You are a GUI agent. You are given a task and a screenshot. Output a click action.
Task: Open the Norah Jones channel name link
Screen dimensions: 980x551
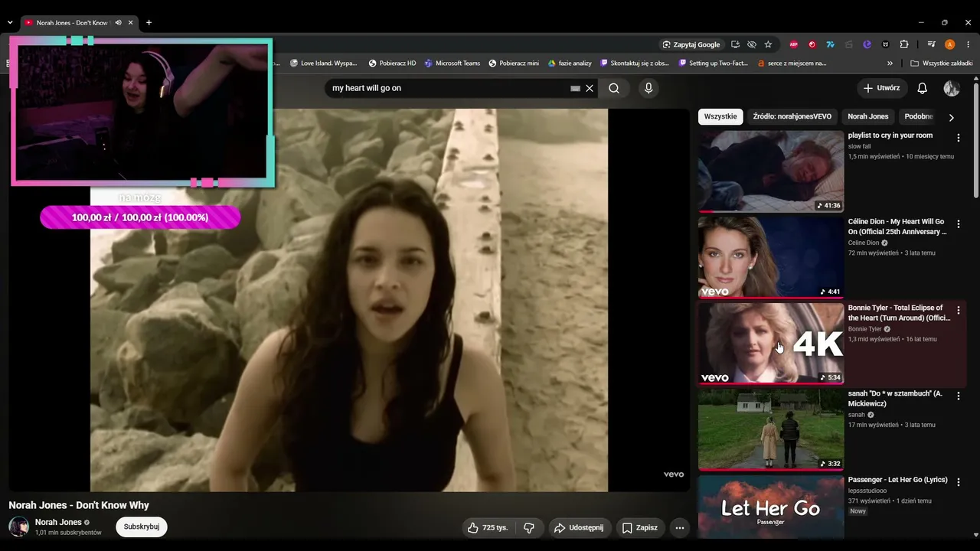58,522
